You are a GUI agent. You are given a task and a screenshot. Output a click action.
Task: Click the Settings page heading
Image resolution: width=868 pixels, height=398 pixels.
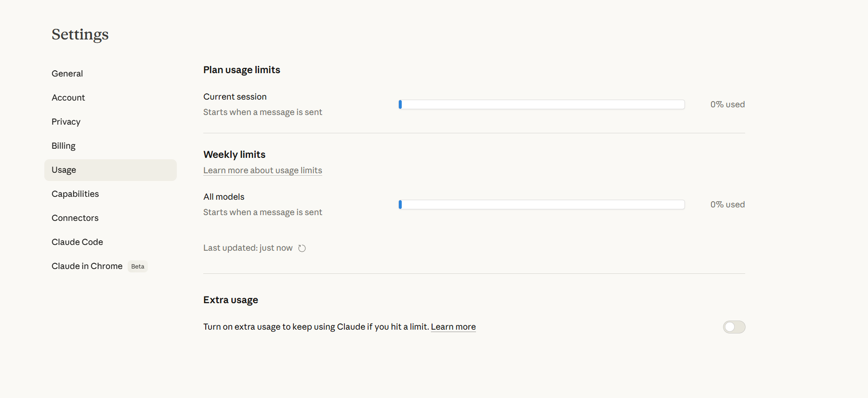80,35
